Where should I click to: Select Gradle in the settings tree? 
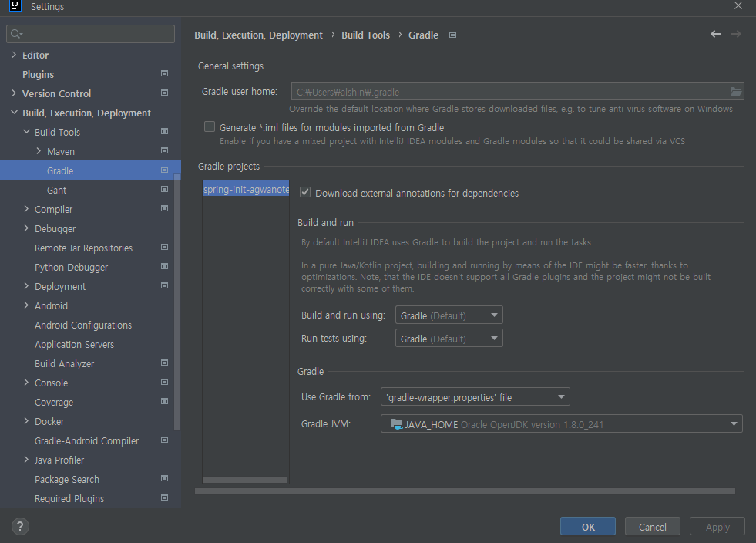[x=90, y=170]
